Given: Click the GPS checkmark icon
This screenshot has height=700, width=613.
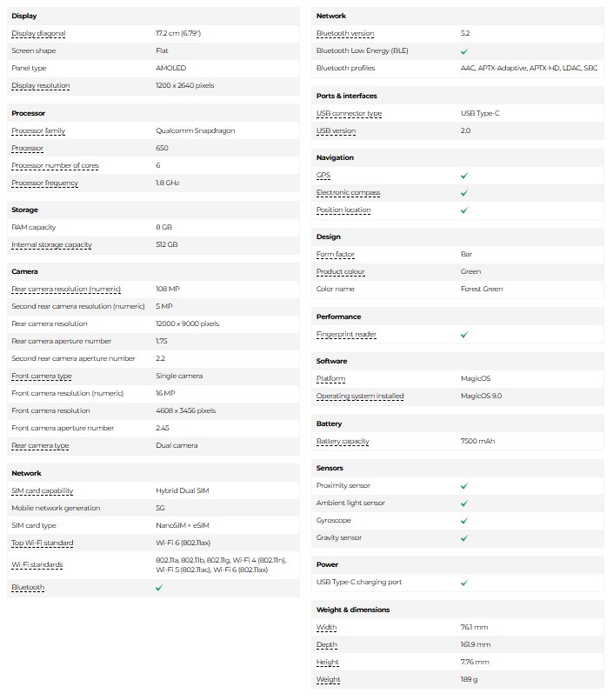Looking at the screenshot, I should pyautogui.click(x=464, y=176).
